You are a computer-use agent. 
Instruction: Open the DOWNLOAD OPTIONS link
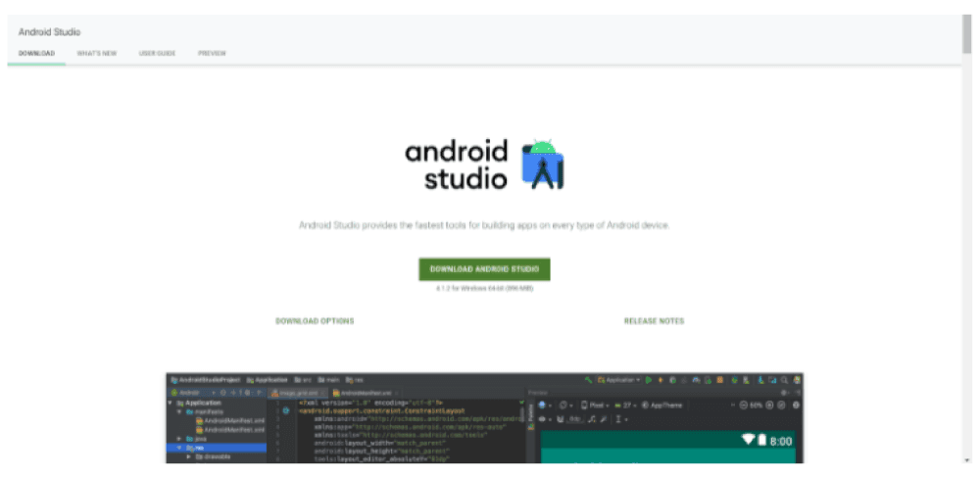click(315, 321)
